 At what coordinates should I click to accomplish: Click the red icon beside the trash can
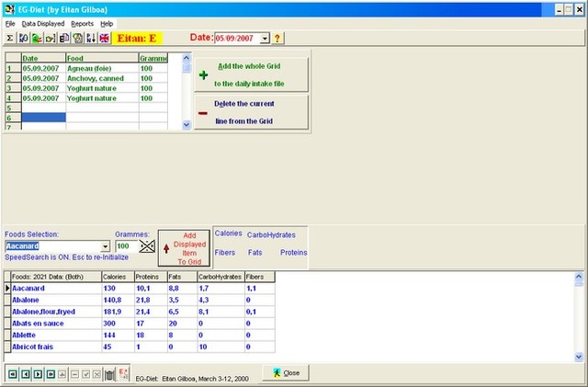coord(123,374)
